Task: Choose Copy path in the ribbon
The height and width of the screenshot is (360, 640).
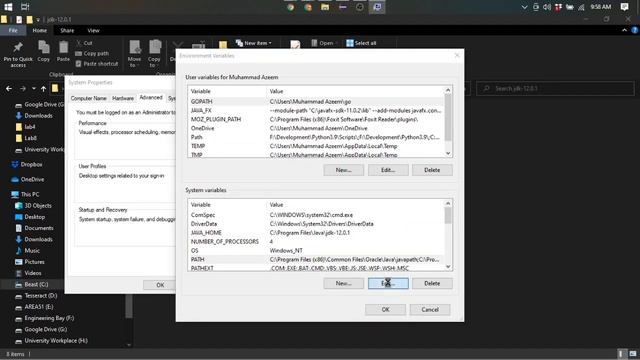Action: click(x=92, y=53)
